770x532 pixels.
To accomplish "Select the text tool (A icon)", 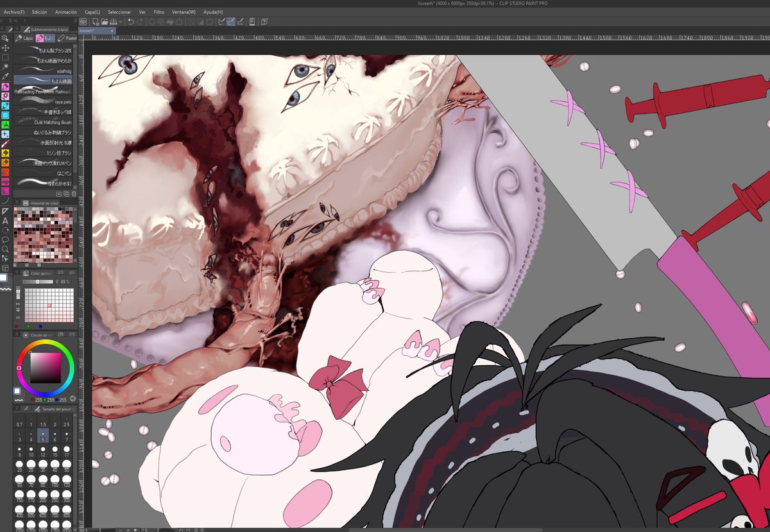I will click(x=5, y=221).
